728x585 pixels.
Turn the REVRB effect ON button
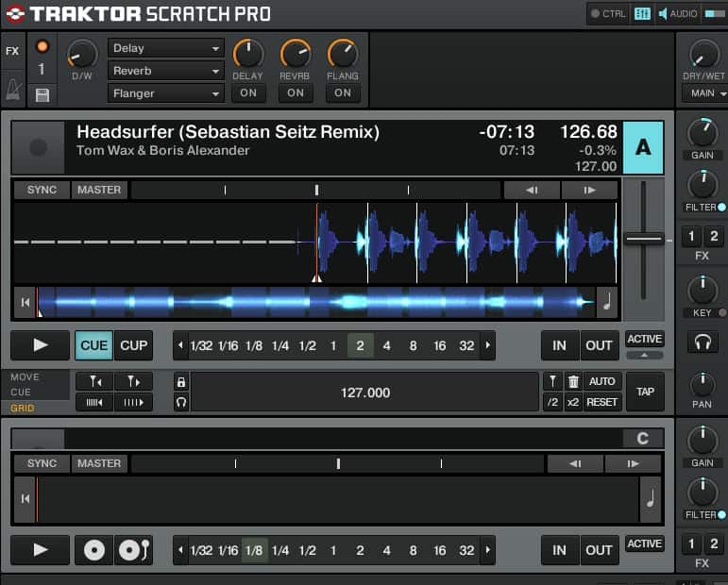pos(296,93)
